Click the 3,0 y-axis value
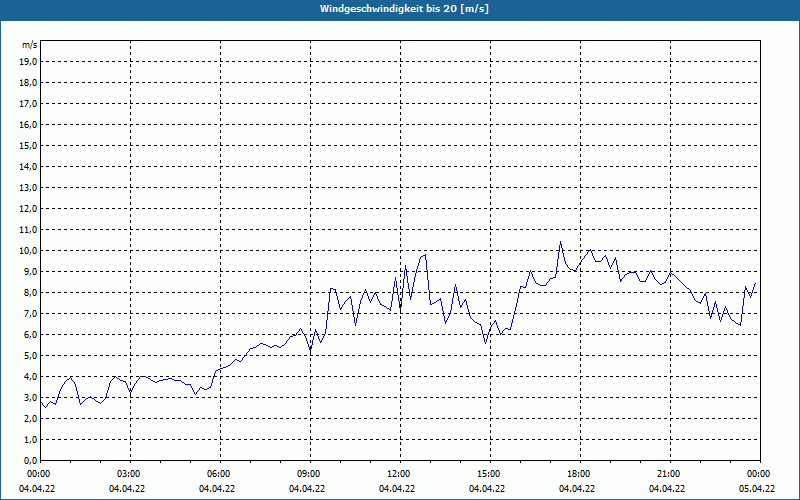Image resolution: width=800 pixels, height=500 pixels. point(31,397)
